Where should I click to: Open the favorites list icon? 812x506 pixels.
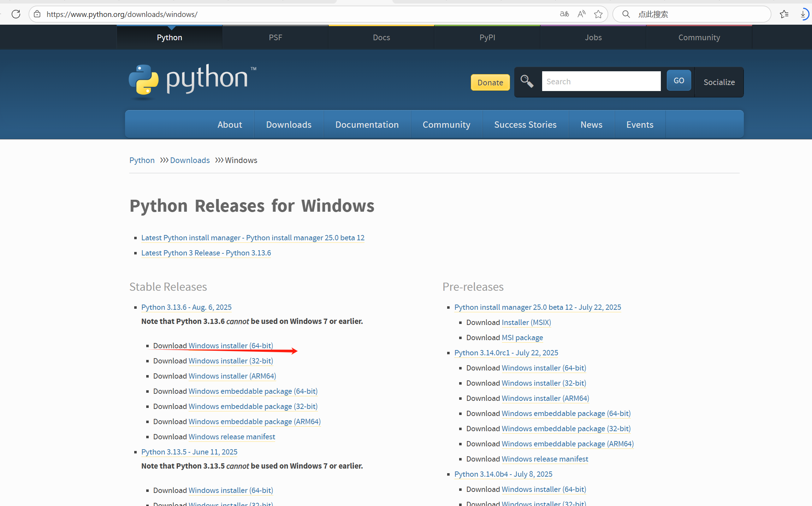pyautogui.click(x=784, y=14)
